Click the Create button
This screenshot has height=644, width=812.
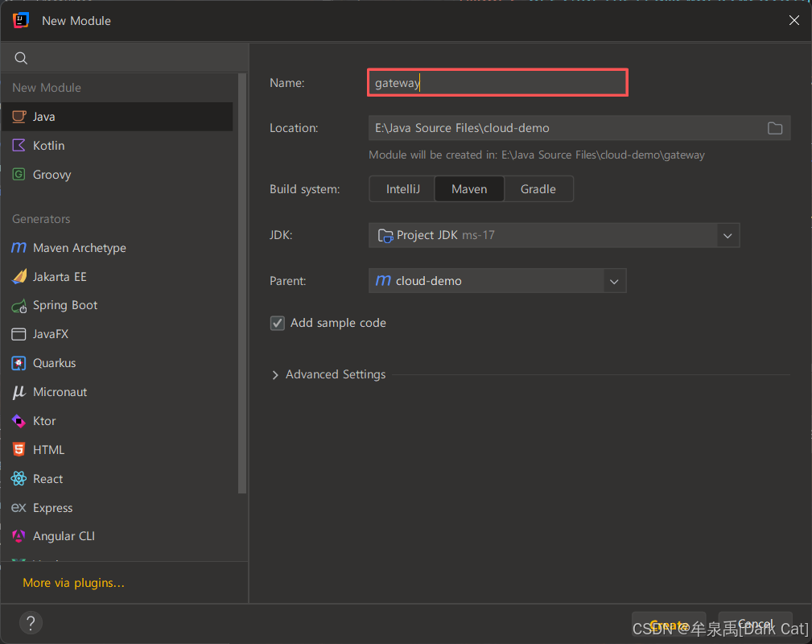tap(669, 625)
